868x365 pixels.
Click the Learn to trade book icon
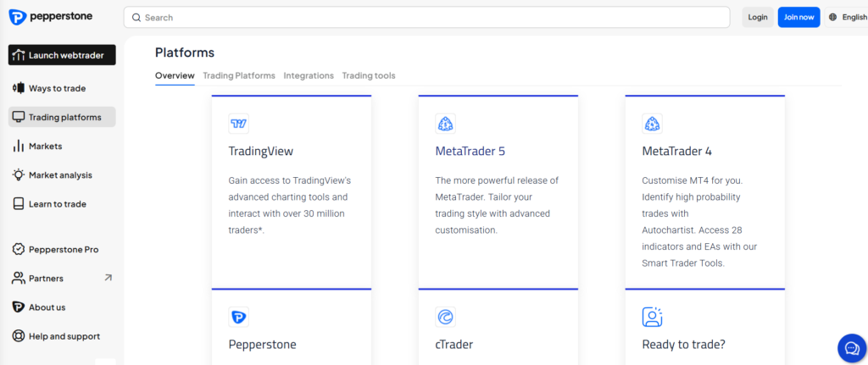point(19,203)
